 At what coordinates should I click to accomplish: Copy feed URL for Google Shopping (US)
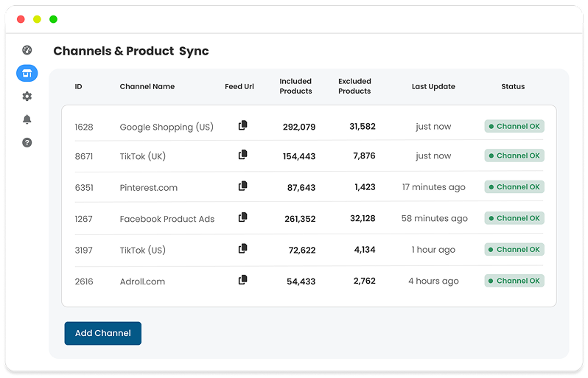click(x=242, y=126)
